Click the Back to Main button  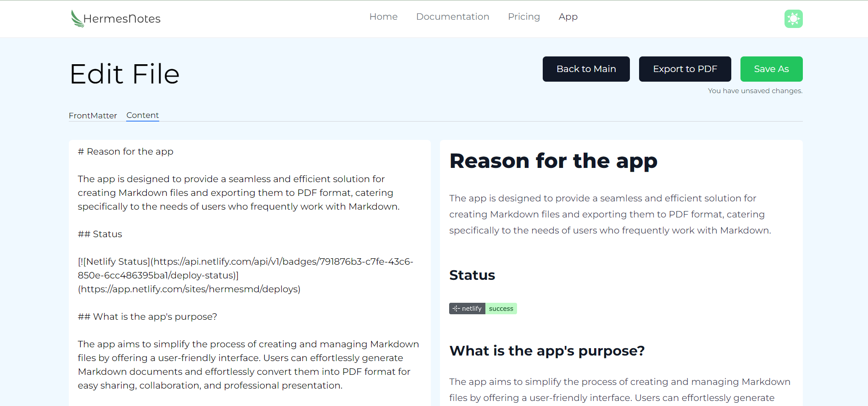pyautogui.click(x=586, y=69)
